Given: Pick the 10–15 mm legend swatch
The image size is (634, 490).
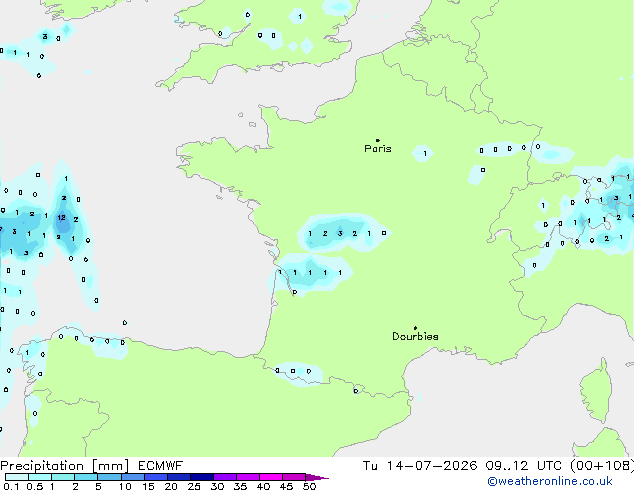Looking at the screenshot, I should tap(132, 477).
